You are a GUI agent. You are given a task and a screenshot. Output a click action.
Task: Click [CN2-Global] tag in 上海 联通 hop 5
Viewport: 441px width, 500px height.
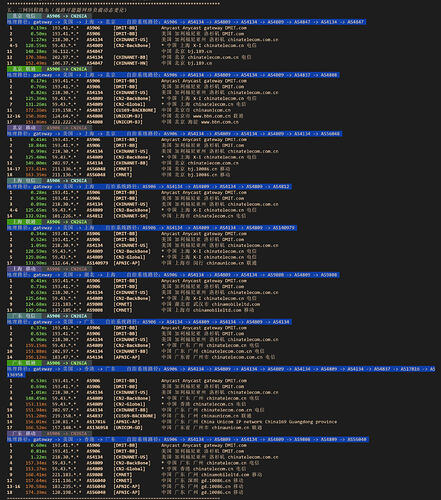coord(129,257)
